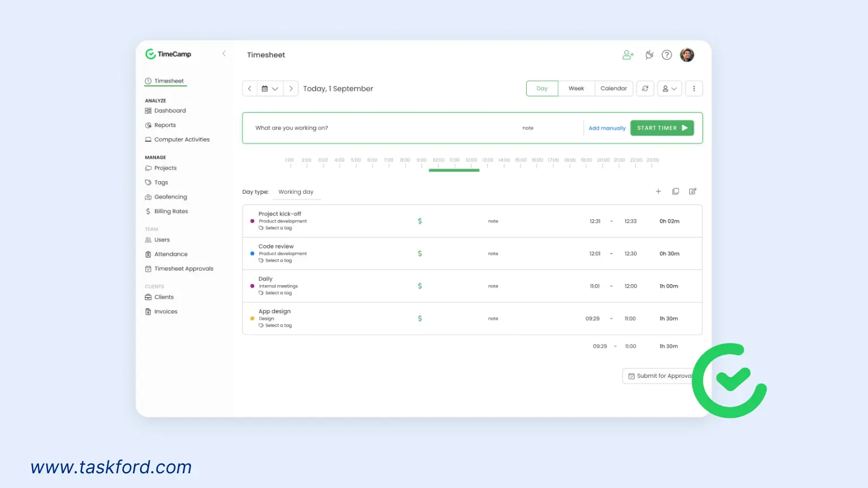Open Geofencing in the sidebar
868x488 pixels.
point(166,197)
